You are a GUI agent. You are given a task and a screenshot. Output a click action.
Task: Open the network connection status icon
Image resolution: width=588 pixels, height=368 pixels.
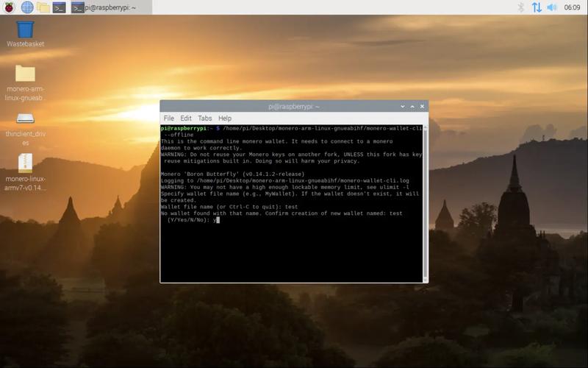[537, 7]
